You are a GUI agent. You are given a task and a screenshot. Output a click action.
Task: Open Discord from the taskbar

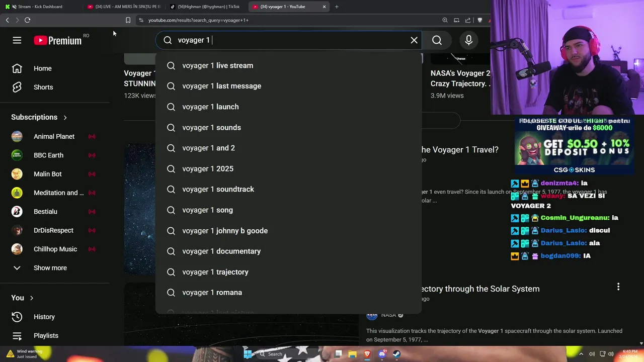pos(382,354)
